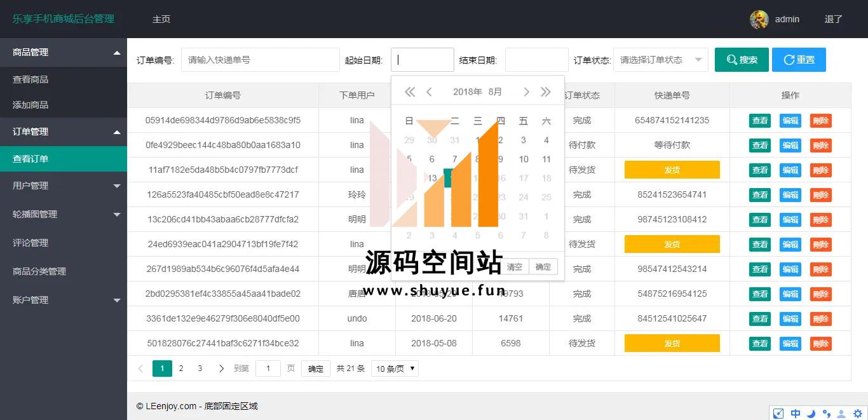This screenshot has width=868, height=420.
Task: Click 编辑 for order with express 98745123108412
Action: pos(790,220)
